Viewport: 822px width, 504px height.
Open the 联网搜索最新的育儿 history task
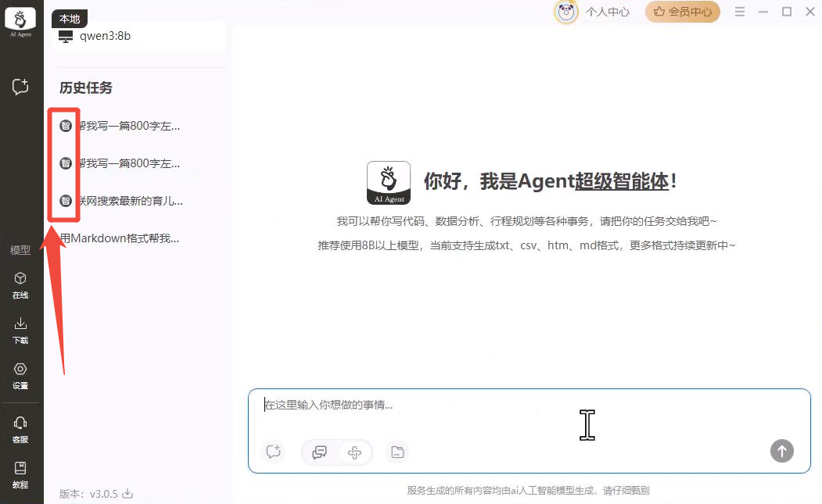point(130,201)
